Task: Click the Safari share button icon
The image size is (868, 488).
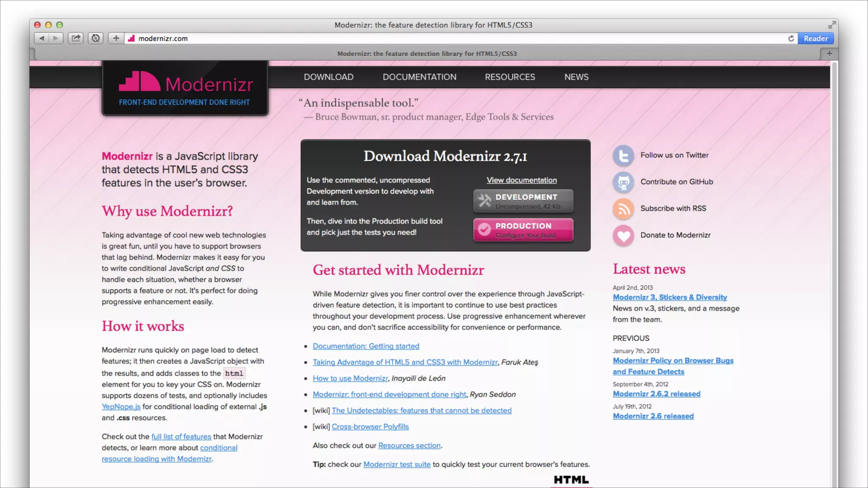Action: point(75,38)
